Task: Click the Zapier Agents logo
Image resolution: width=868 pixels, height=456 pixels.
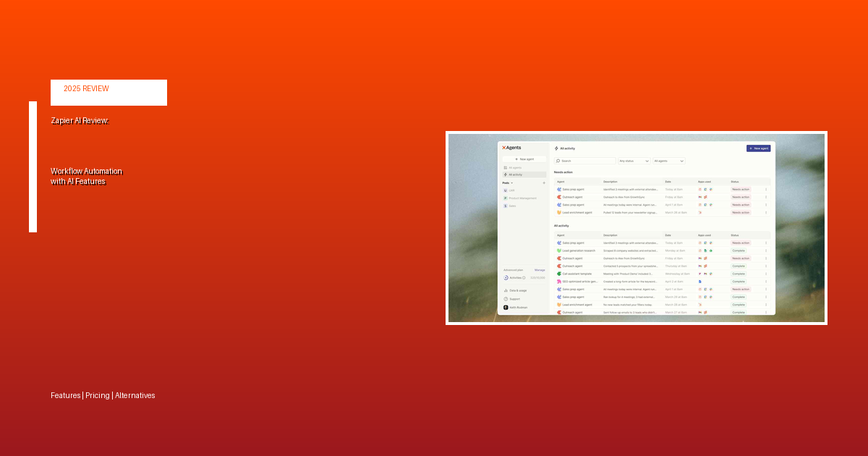Action: click(511, 148)
